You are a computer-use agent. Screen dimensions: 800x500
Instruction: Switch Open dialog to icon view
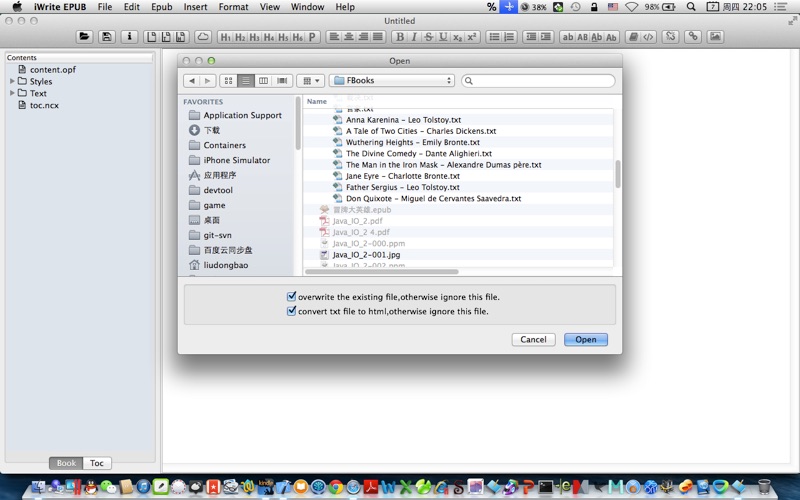[x=229, y=81]
